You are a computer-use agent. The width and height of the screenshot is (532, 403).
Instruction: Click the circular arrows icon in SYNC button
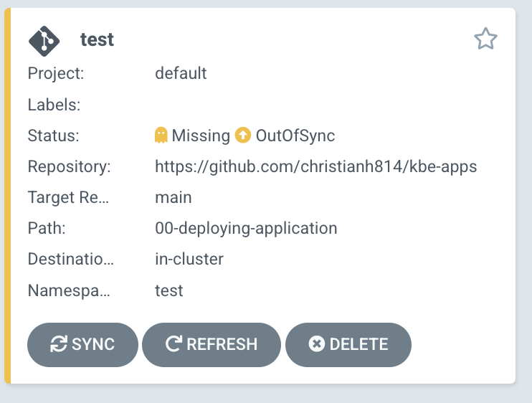pos(59,344)
